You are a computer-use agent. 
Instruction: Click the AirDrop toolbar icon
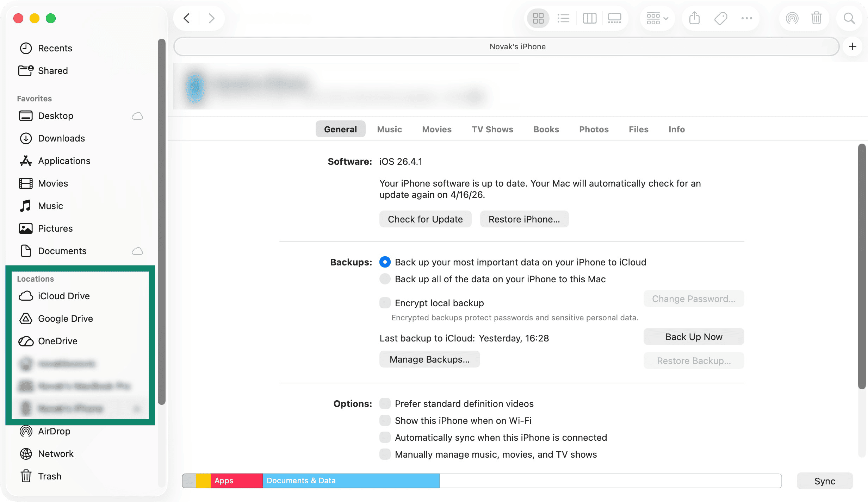click(792, 18)
